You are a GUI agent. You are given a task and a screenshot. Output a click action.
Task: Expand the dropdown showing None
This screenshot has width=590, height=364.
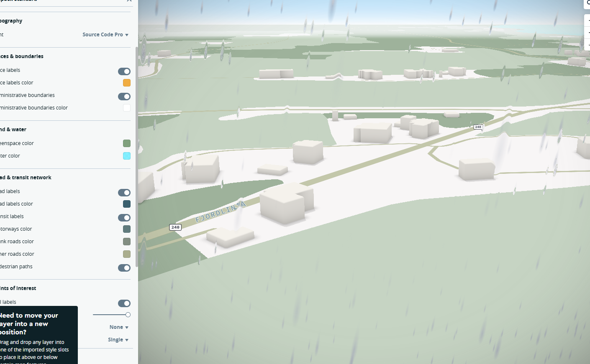(119, 327)
